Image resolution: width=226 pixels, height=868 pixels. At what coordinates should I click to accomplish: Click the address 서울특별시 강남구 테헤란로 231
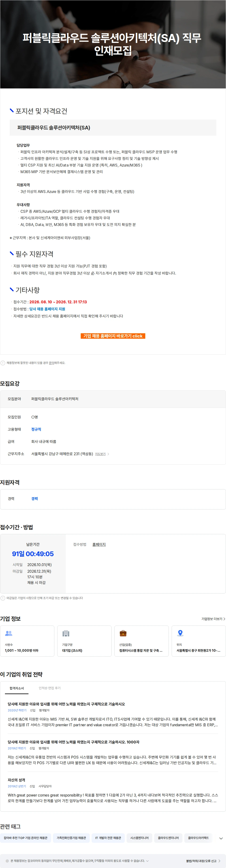click(x=62, y=454)
